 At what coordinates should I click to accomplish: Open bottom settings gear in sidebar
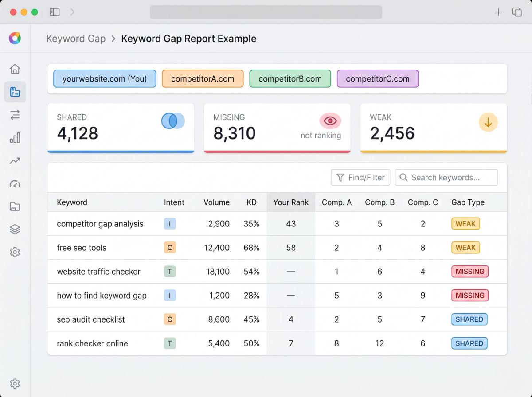tap(15, 383)
